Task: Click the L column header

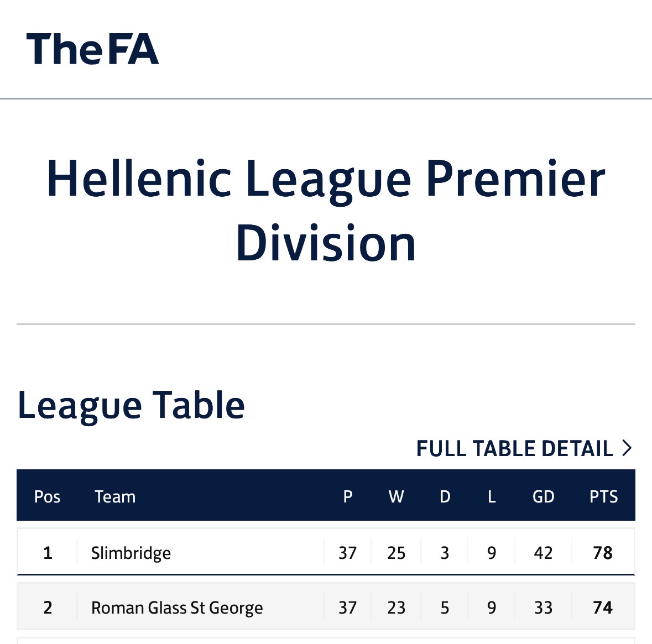Action: (x=492, y=496)
